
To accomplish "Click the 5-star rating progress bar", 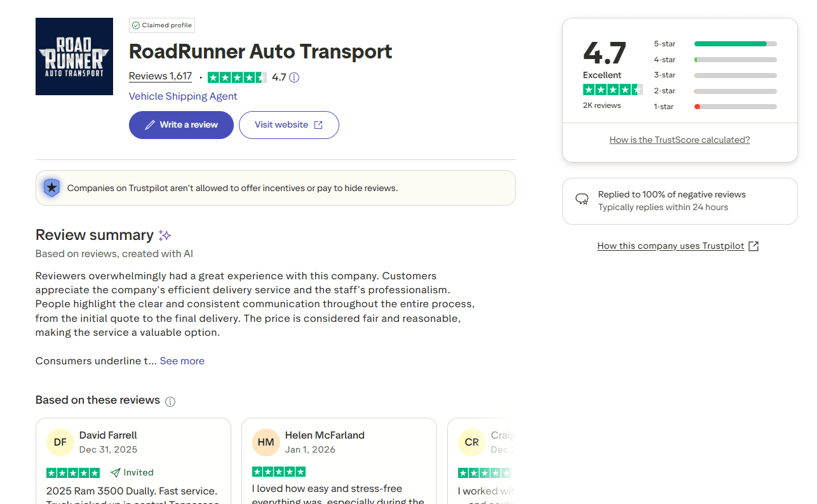I will pyautogui.click(x=735, y=44).
